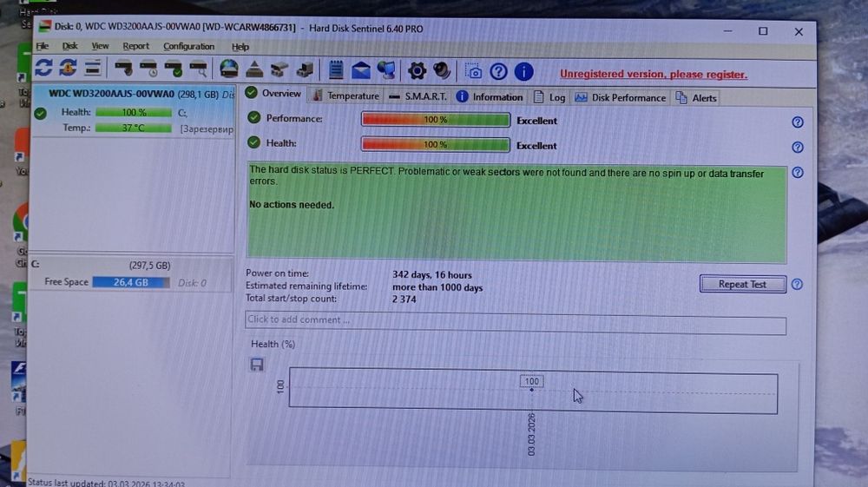Click the floppy save icon above health chart

[x=257, y=364]
